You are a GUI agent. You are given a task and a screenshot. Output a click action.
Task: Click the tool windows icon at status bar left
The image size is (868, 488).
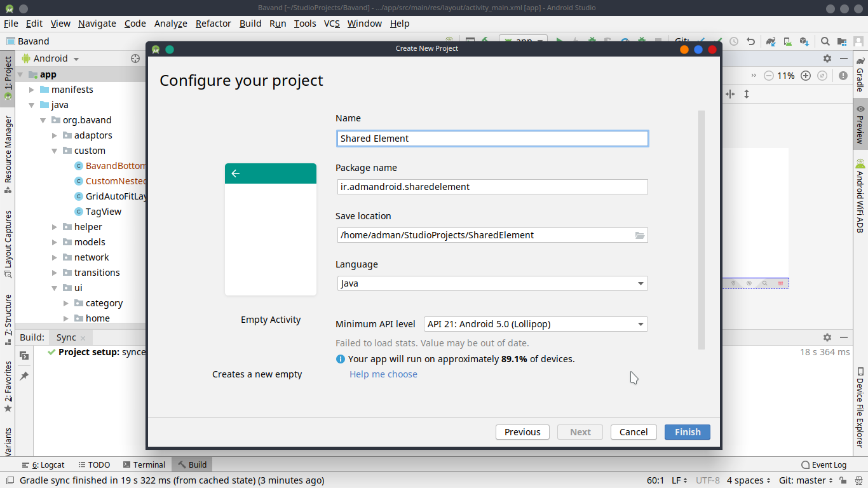[x=10, y=481]
